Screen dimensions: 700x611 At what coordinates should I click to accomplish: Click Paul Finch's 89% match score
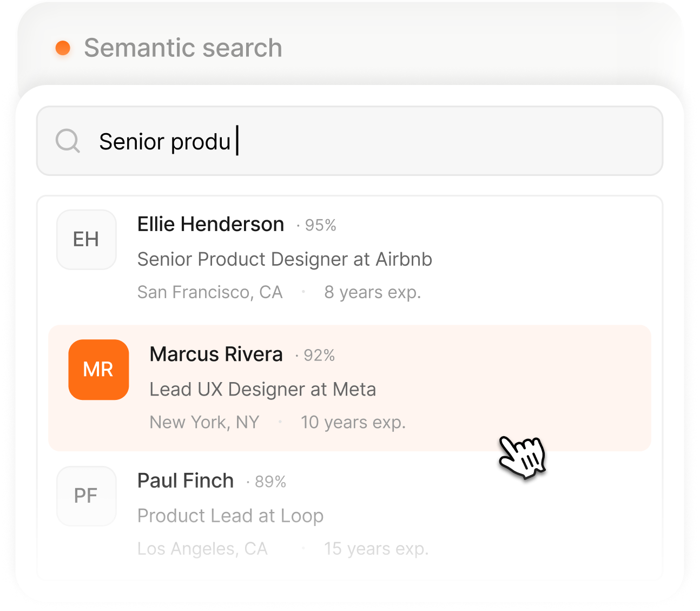269,481
